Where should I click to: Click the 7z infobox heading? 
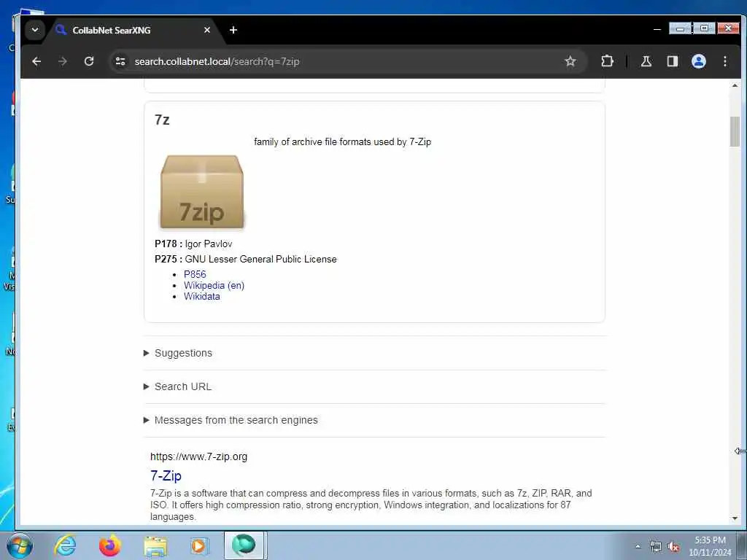coord(162,120)
